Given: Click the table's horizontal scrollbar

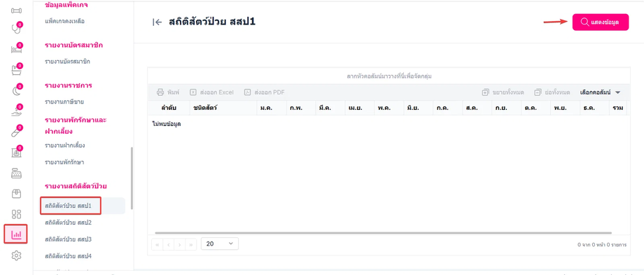Looking at the screenshot, I should pos(384,233).
